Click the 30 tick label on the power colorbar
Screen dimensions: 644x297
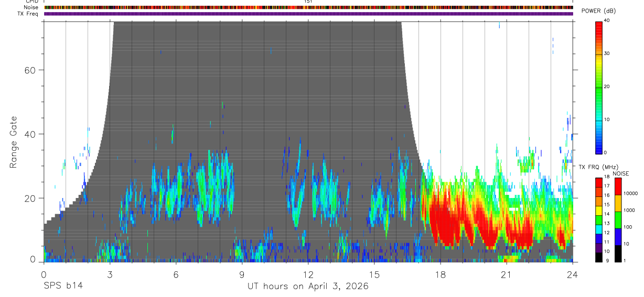click(x=606, y=53)
